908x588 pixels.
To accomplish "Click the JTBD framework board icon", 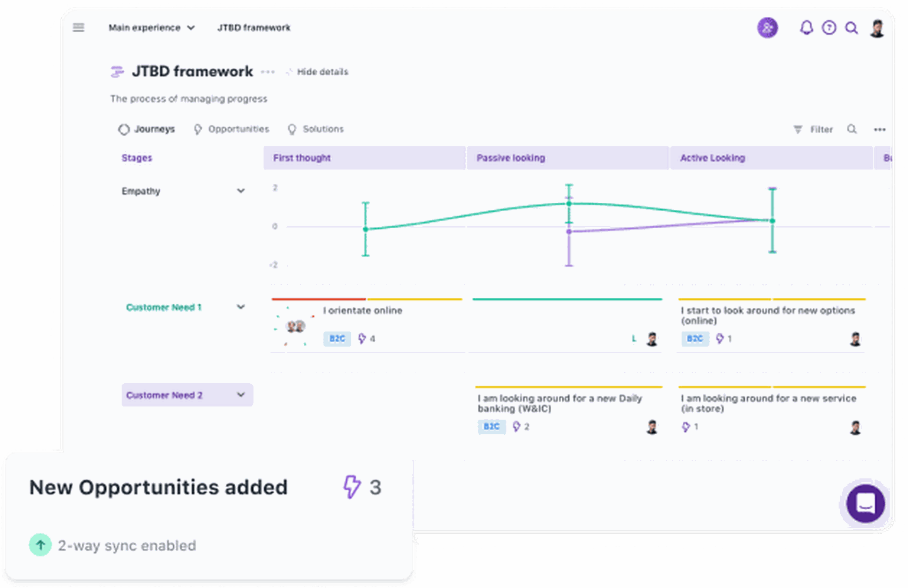I will 117,71.
